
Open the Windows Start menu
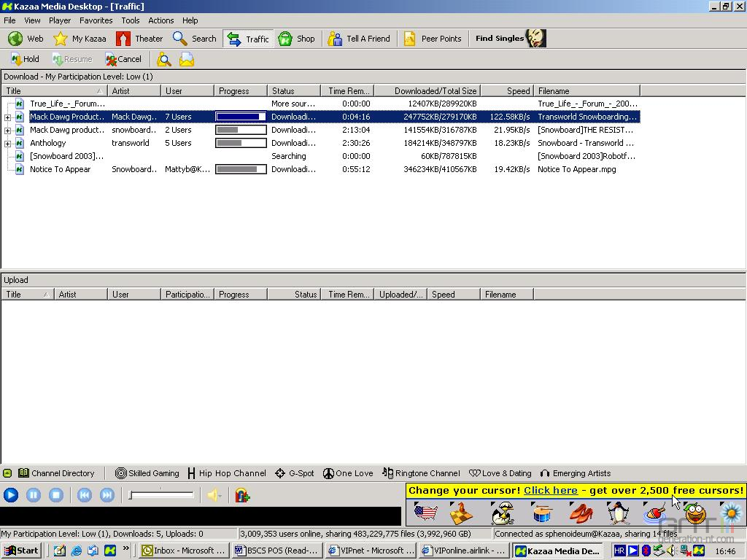point(21,551)
